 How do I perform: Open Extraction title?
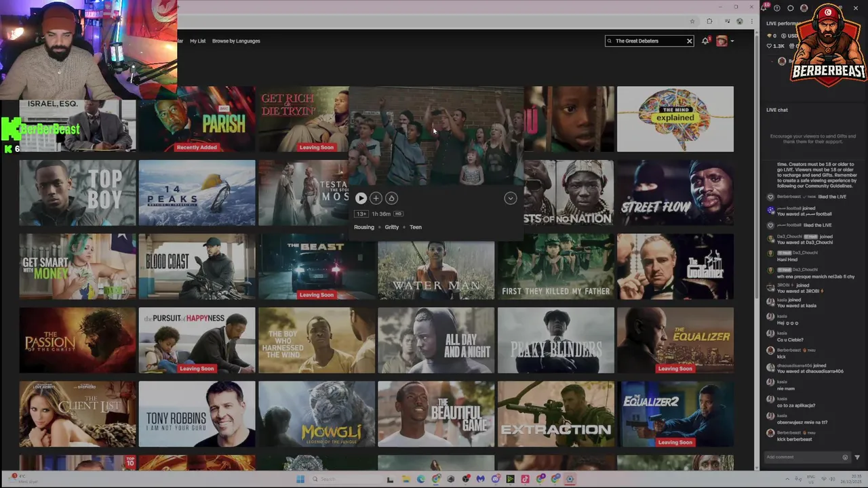coord(555,414)
